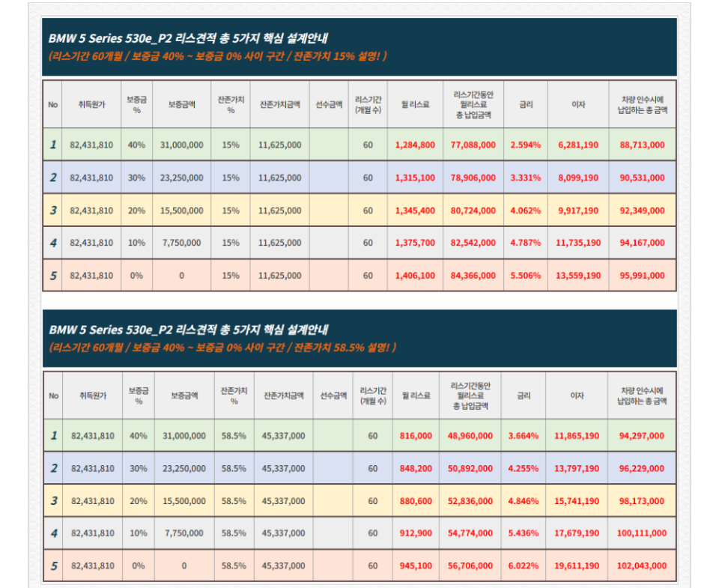Select the rate value 6.022%
The image size is (716, 588).
(x=524, y=566)
